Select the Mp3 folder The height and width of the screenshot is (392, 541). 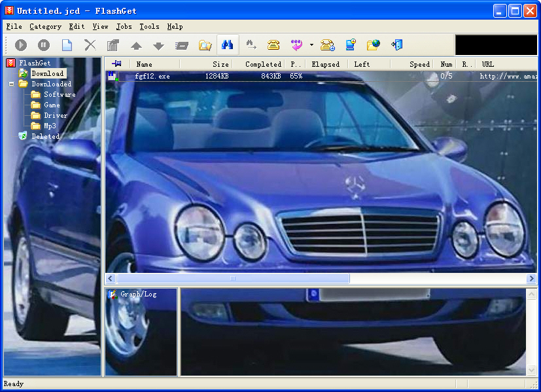50,126
